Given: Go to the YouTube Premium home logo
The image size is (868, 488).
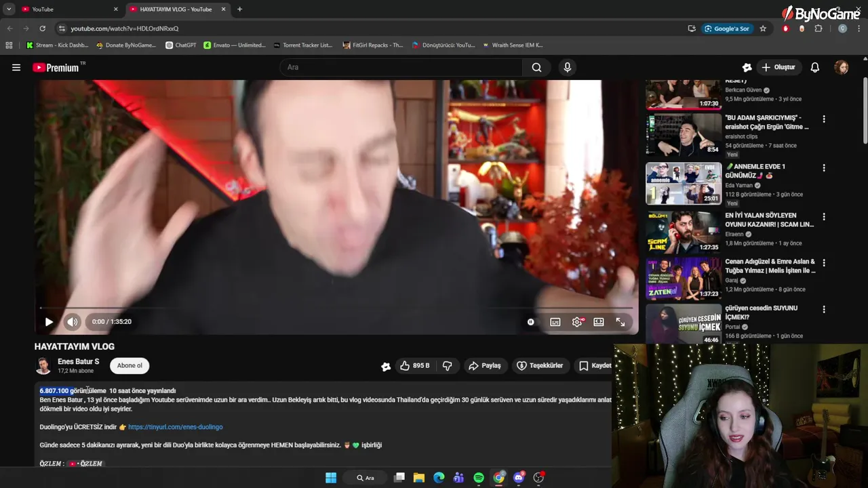Looking at the screenshot, I should coord(56,67).
